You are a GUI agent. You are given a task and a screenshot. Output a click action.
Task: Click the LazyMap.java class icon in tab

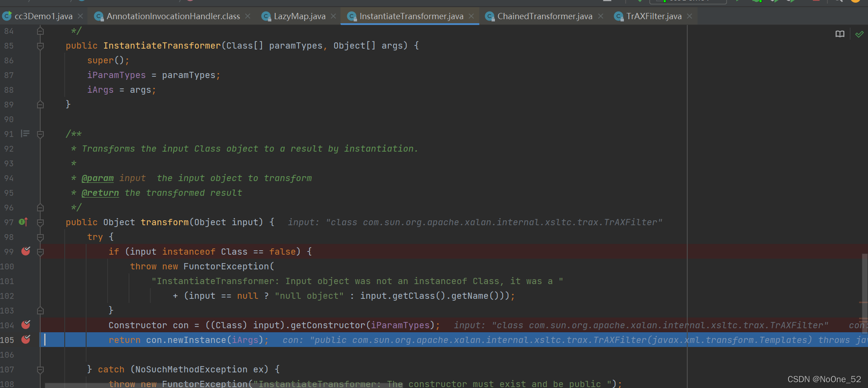click(x=266, y=17)
